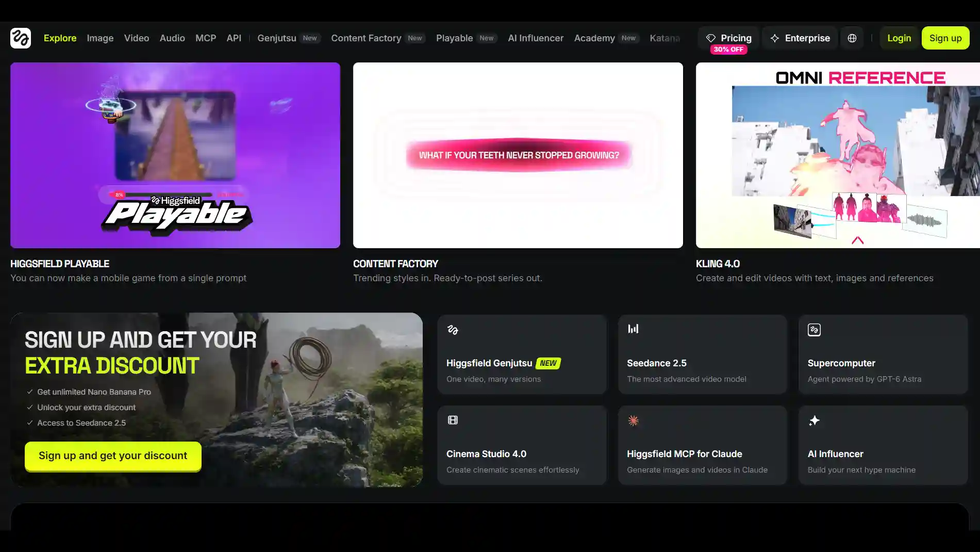This screenshot has height=552, width=980.
Task: Click 'Unlock your extra discount' text
Action: tap(86, 408)
